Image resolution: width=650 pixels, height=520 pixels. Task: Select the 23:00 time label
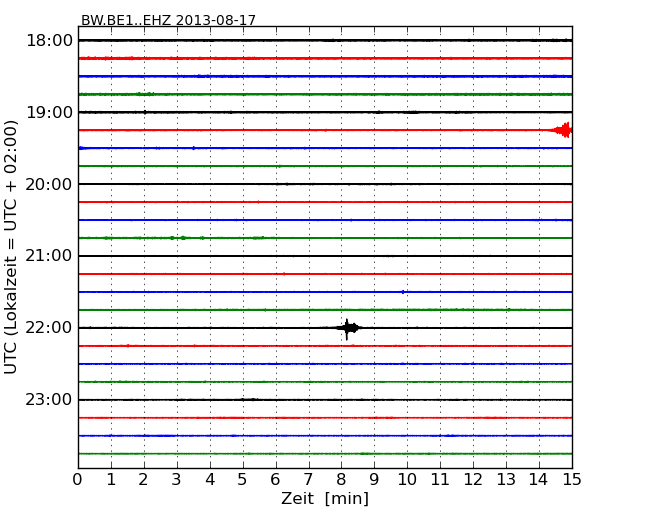click(x=49, y=400)
